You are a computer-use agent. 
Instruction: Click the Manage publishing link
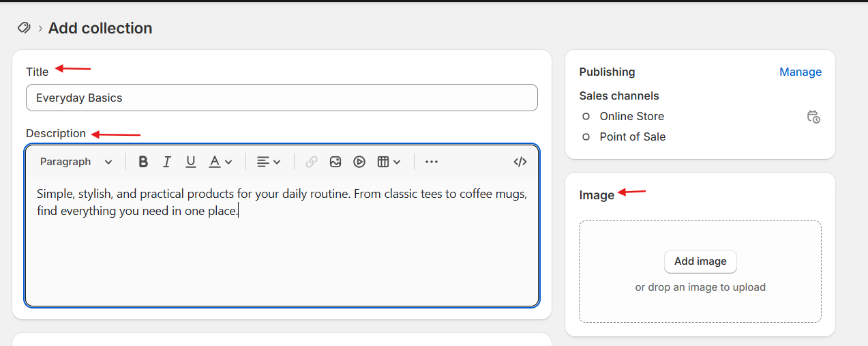click(x=800, y=72)
